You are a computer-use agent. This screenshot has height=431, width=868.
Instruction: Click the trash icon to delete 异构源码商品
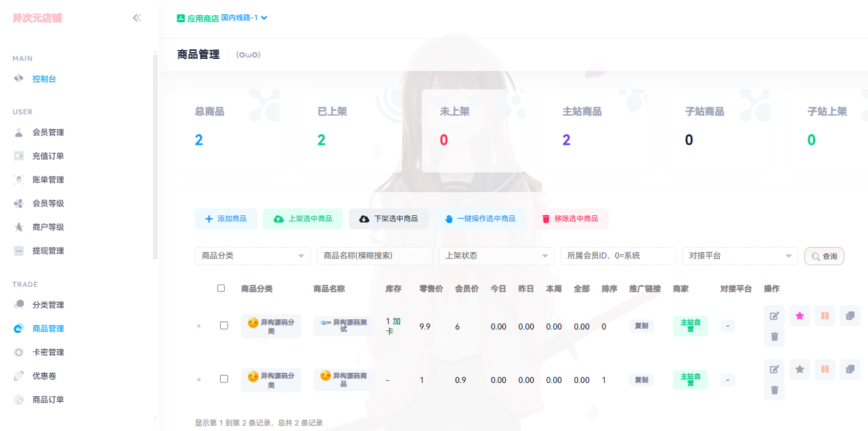coord(774,390)
